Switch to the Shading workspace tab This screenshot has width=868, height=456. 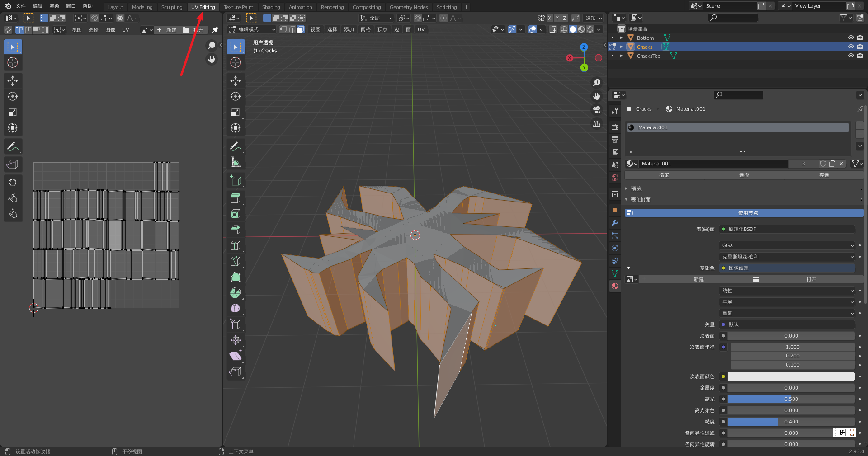pos(271,7)
